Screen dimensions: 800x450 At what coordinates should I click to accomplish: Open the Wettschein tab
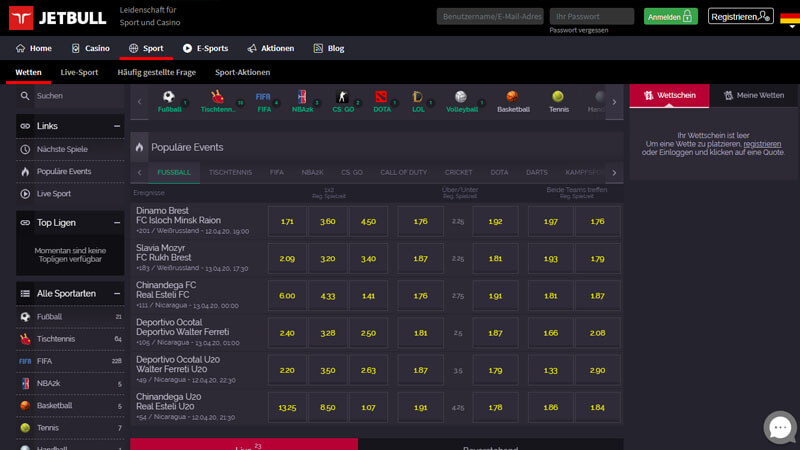[669, 95]
